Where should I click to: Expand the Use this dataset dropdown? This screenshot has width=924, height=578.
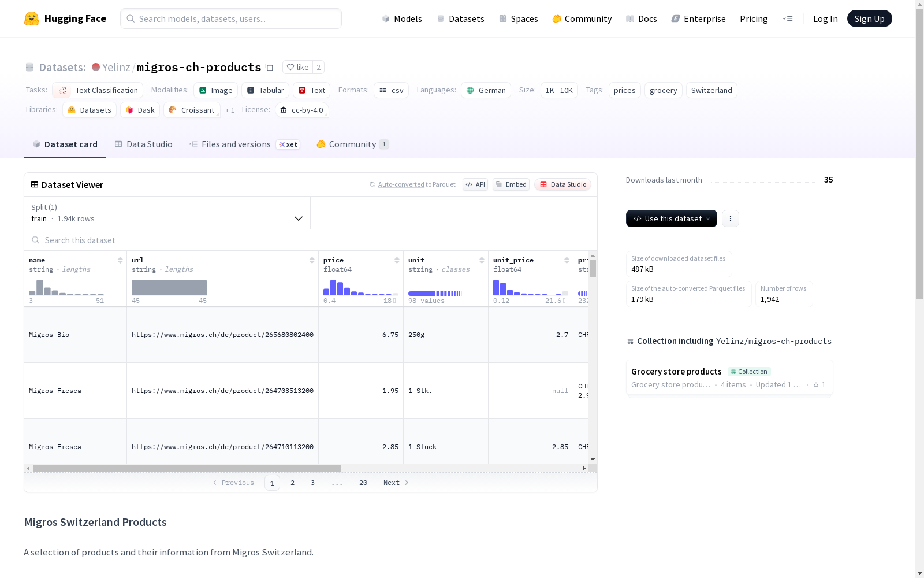tap(672, 218)
